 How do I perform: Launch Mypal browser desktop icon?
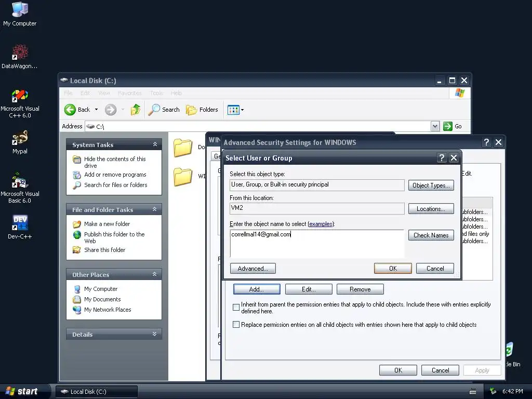click(x=20, y=142)
